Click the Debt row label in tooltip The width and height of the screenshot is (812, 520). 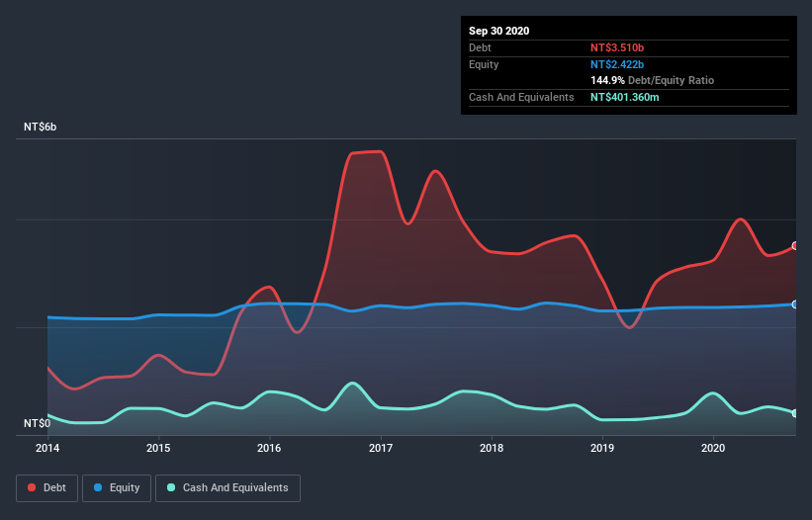480,47
